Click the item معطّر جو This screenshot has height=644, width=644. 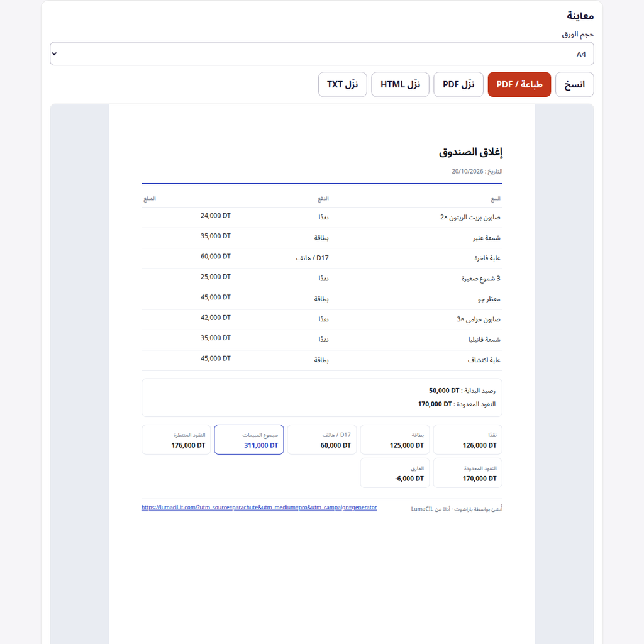tap(489, 299)
